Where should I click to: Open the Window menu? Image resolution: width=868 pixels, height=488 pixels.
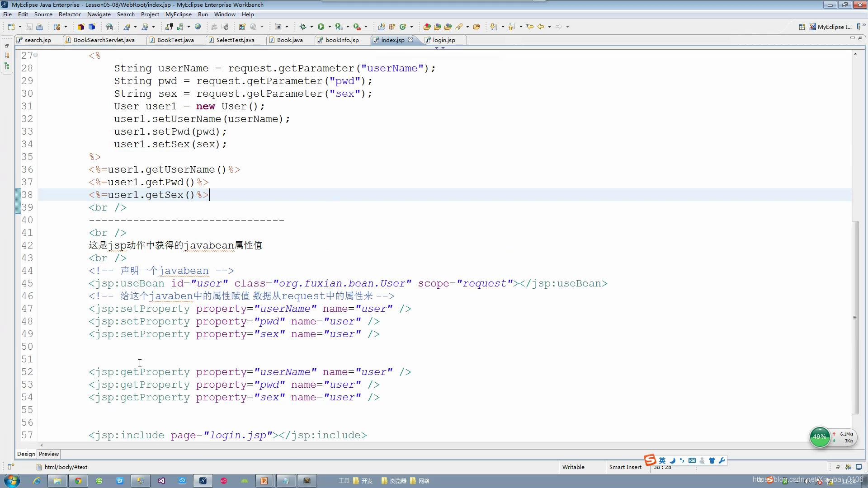pyautogui.click(x=225, y=14)
